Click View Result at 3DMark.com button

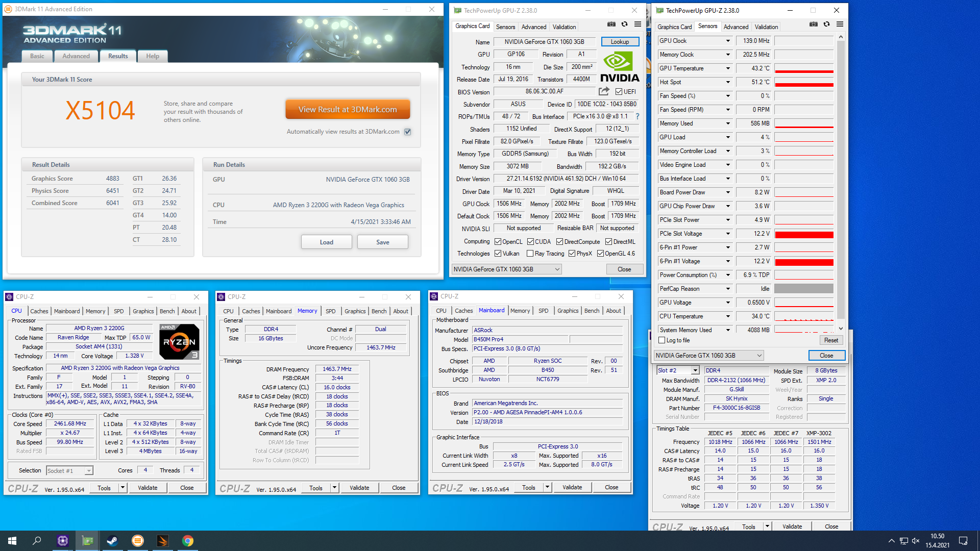coord(348,109)
